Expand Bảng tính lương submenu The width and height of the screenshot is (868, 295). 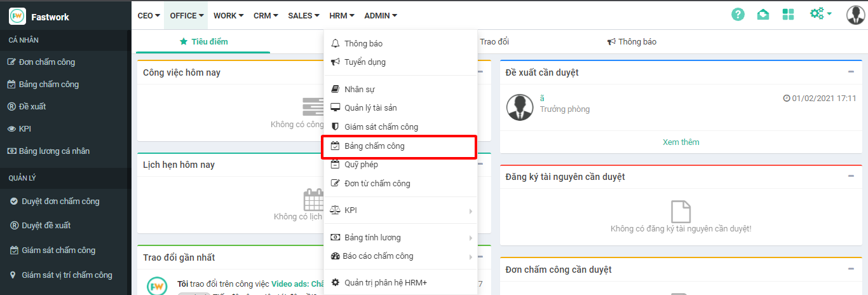(400, 238)
